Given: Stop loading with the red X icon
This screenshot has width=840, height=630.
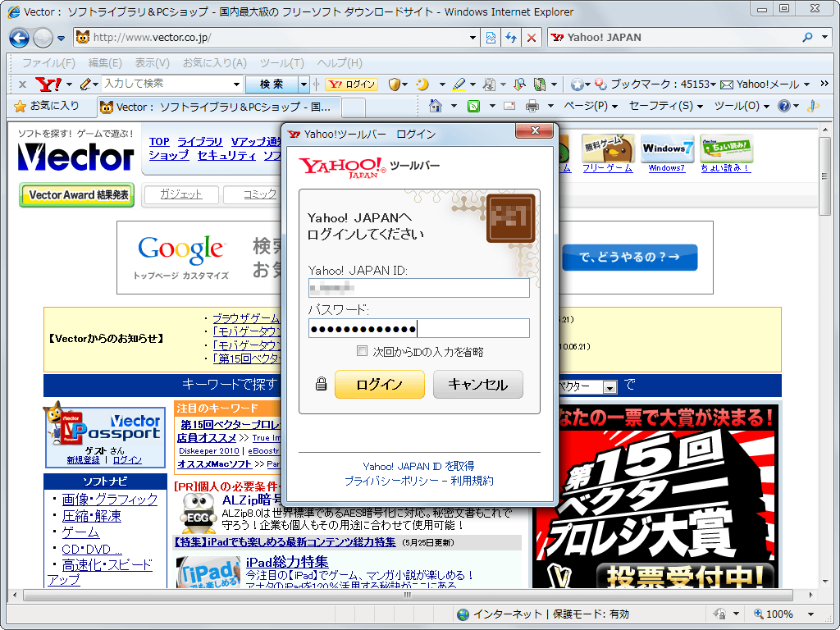Looking at the screenshot, I should tap(532, 38).
